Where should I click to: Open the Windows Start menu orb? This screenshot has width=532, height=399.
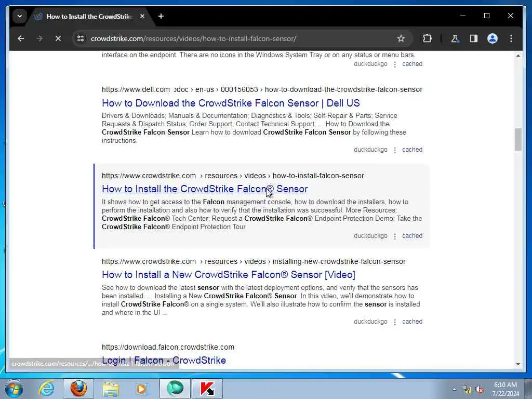(14, 389)
